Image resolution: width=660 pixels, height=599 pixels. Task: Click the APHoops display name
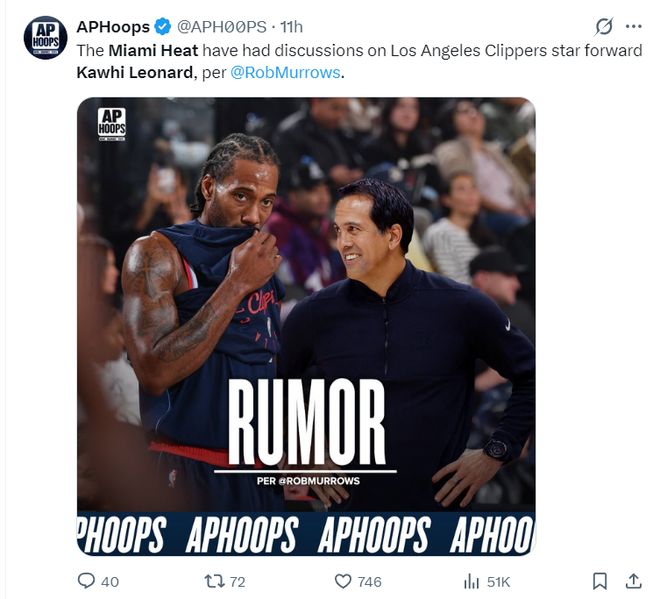click(x=113, y=27)
